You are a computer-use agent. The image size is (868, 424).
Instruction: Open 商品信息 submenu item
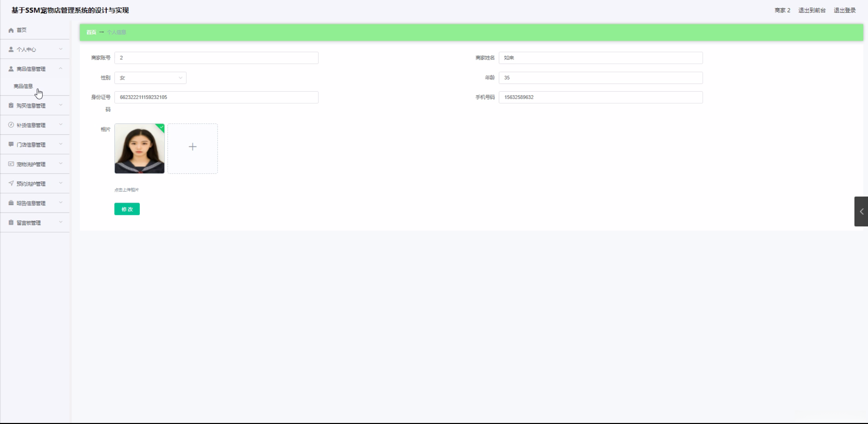pyautogui.click(x=23, y=86)
